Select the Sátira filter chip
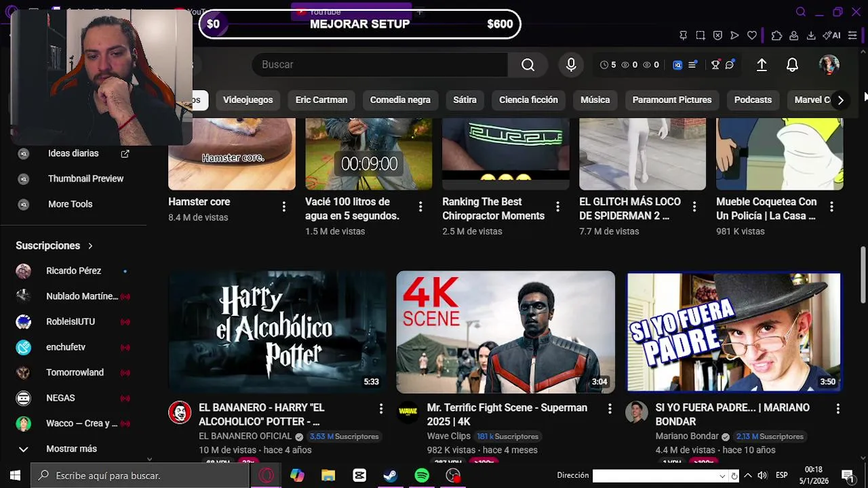This screenshot has width=868, height=488. coord(465,100)
